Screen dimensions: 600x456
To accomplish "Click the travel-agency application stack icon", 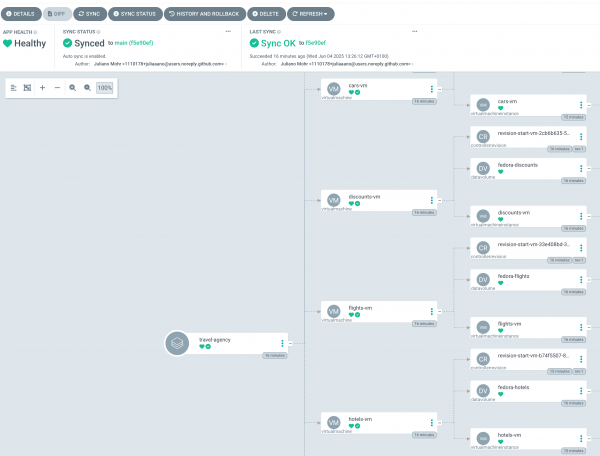I will pos(177,343).
